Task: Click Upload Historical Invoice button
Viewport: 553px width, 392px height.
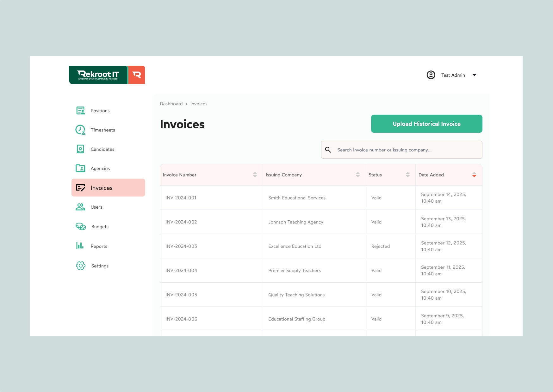Action: click(x=426, y=124)
